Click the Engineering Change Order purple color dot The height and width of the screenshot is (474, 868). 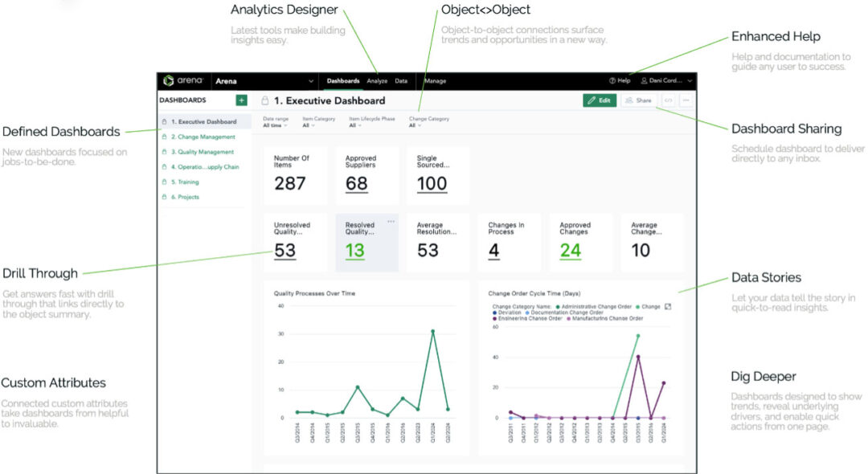click(x=494, y=318)
